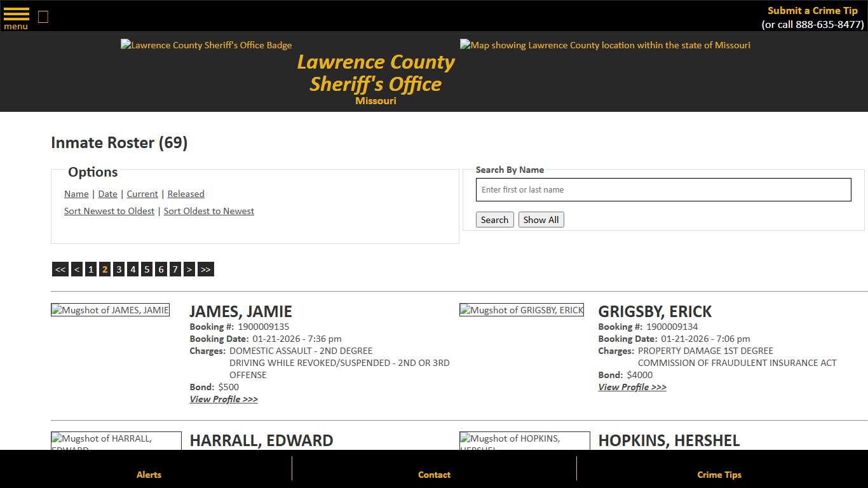Submit a Crime Tip
Screen dimensions: 868x488
coord(811,10)
